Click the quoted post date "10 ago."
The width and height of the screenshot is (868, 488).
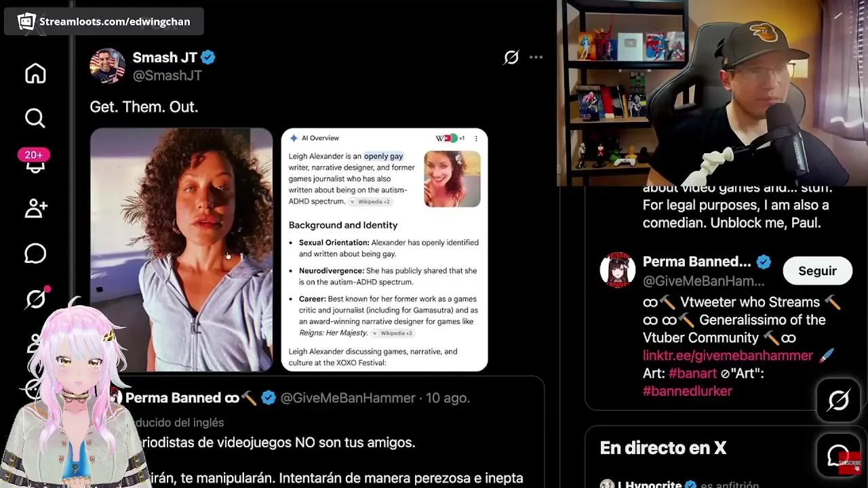[x=447, y=398]
